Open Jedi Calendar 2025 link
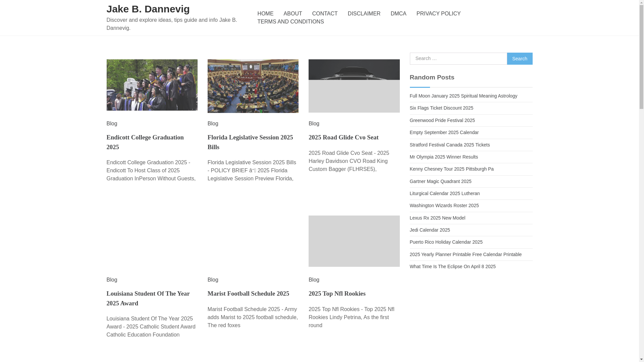This screenshot has width=644, height=362. tap(430, 230)
